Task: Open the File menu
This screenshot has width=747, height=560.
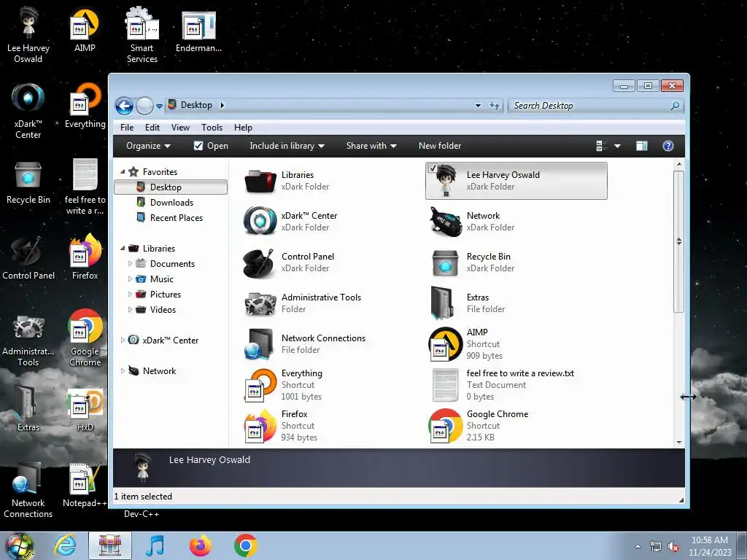Action: (127, 127)
